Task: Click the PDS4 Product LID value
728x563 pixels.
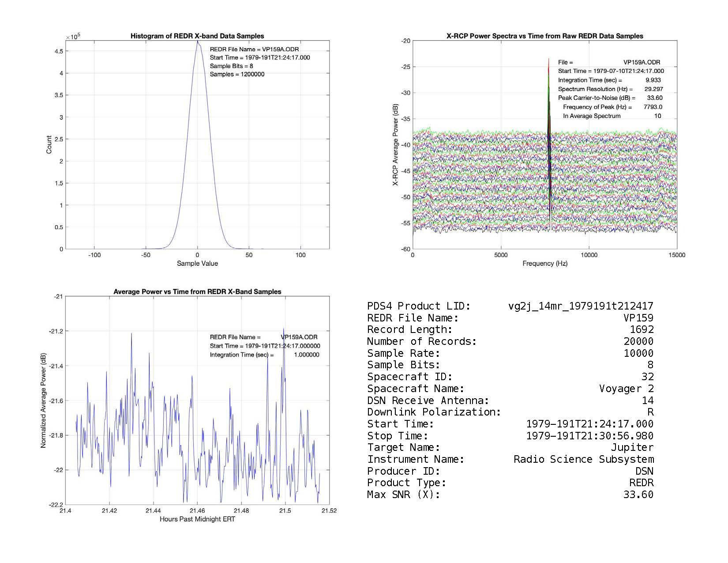Action: tap(581, 306)
